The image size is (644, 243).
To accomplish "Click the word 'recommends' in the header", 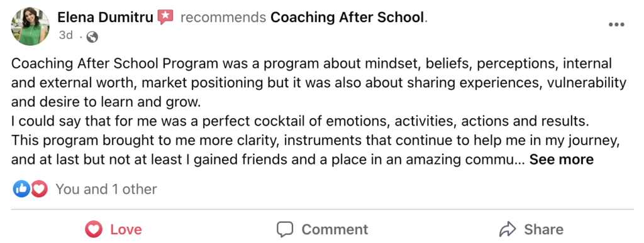I will tap(223, 18).
